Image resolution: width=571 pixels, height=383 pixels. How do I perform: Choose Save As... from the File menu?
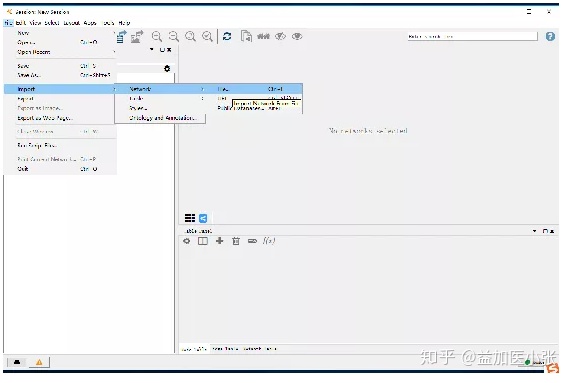coord(60,75)
